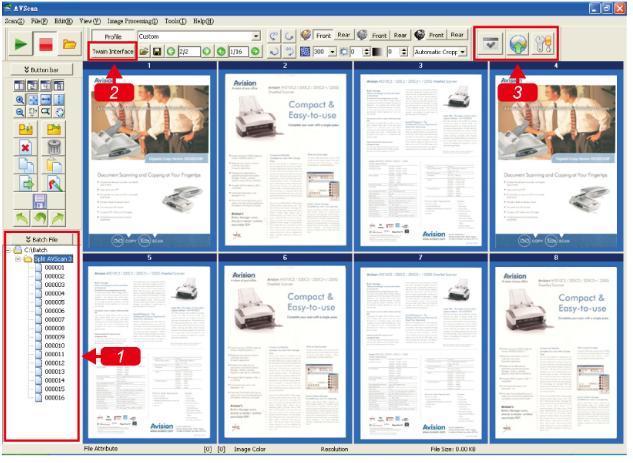Click the green Start scan button
This screenshot has width=633, height=463.
pos(20,44)
